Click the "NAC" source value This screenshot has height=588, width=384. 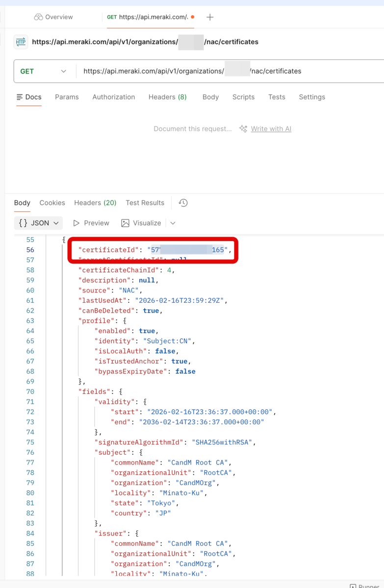point(129,291)
